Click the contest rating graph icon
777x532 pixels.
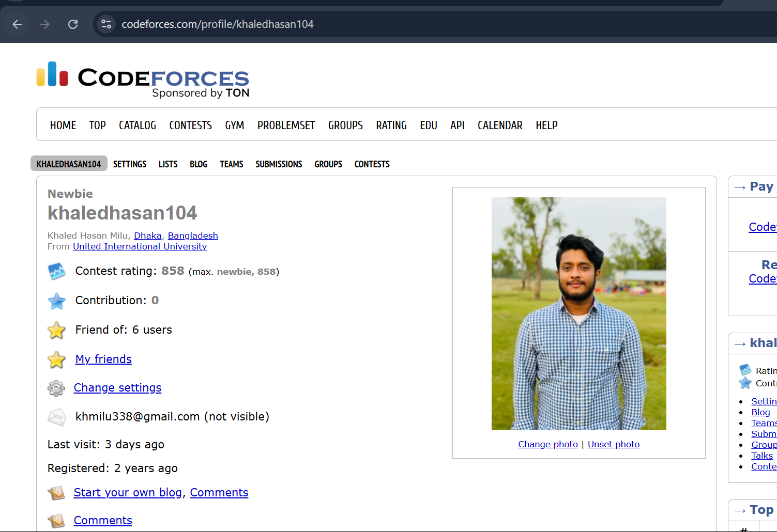[56, 271]
